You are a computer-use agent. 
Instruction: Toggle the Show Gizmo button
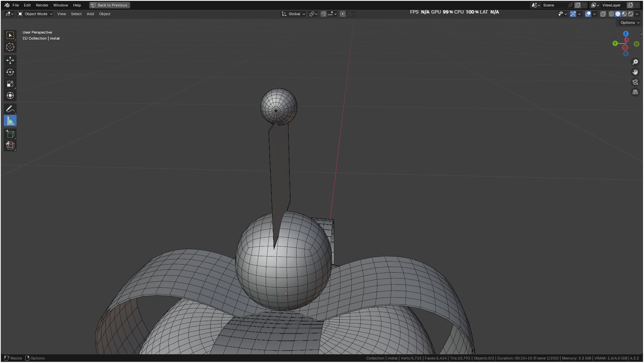pos(573,14)
